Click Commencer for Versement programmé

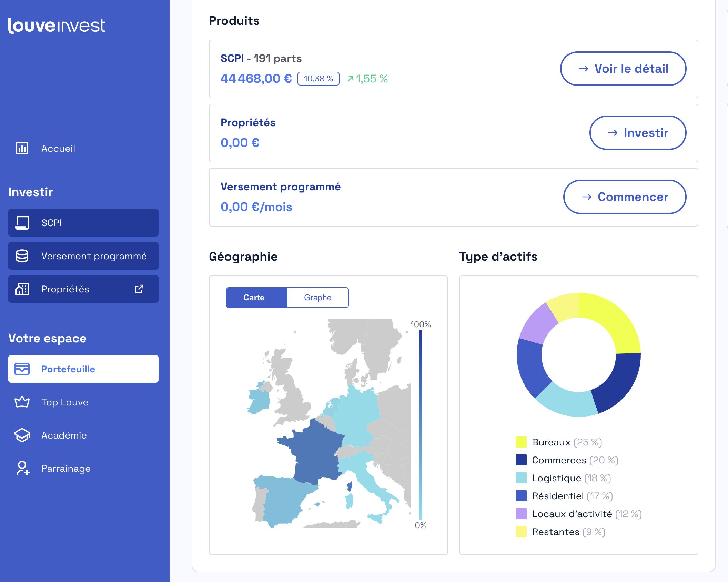coord(625,197)
